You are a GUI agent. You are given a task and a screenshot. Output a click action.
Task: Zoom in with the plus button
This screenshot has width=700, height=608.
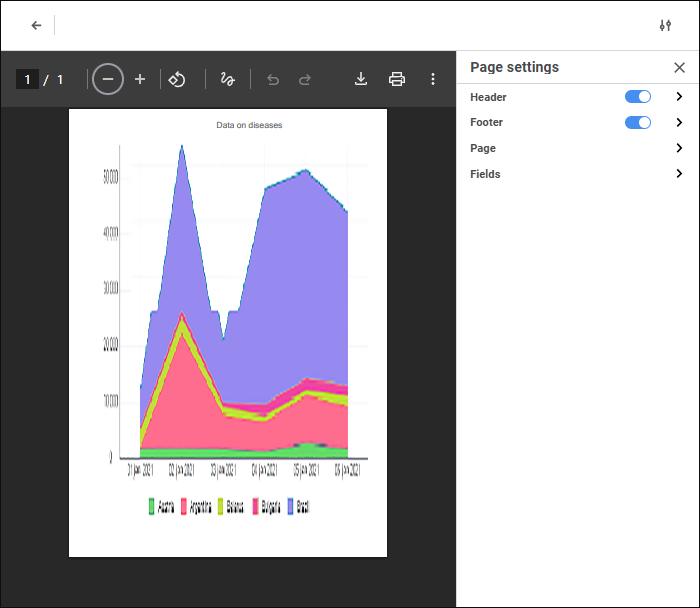pos(140,79)
